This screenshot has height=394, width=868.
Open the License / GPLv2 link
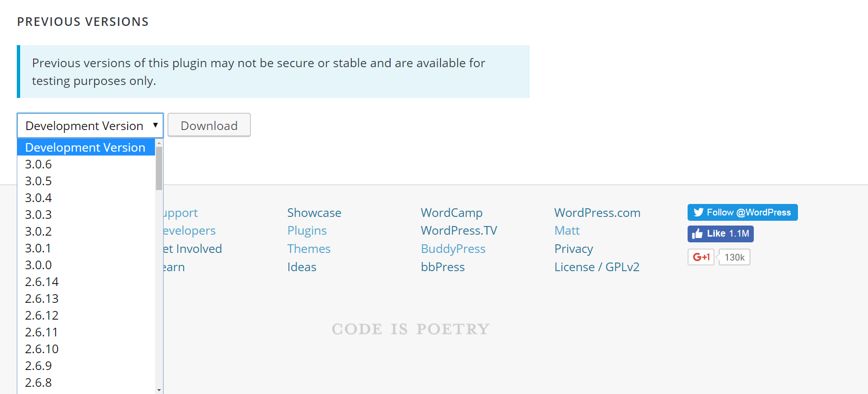tap(597, 267)
